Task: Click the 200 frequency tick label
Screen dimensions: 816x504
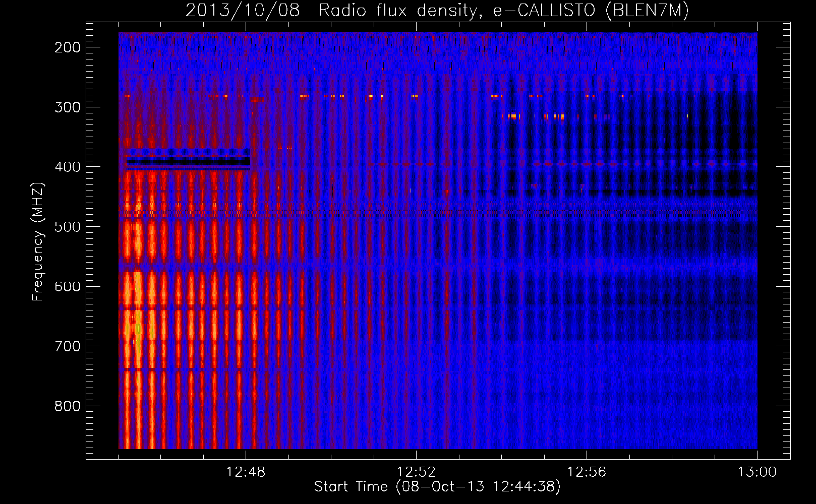Action: pos(68,47)
